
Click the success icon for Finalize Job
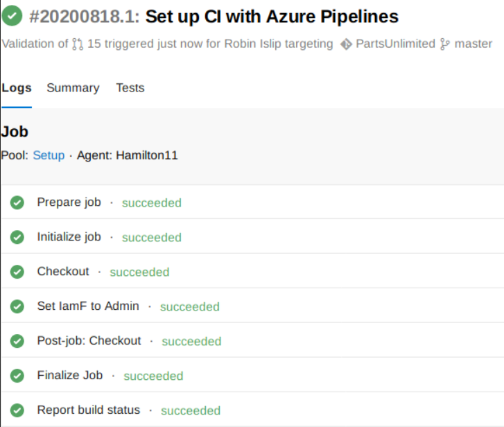tap(17, 376)
